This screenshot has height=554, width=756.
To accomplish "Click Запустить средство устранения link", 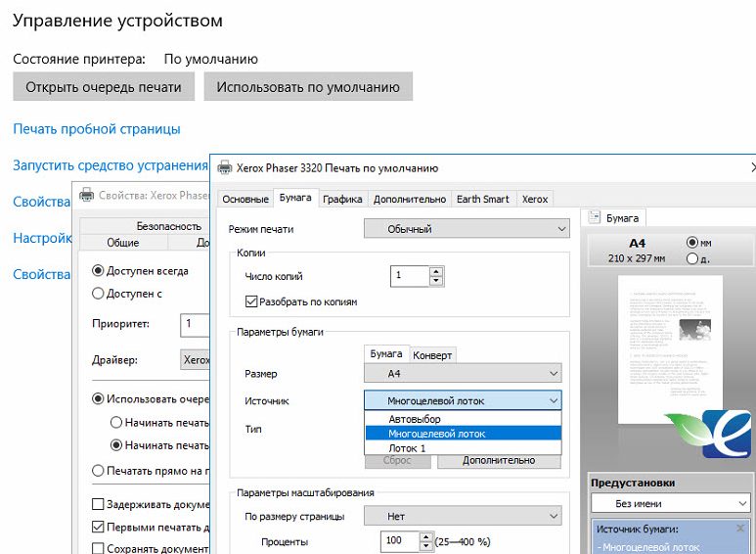I will (111, 165).
